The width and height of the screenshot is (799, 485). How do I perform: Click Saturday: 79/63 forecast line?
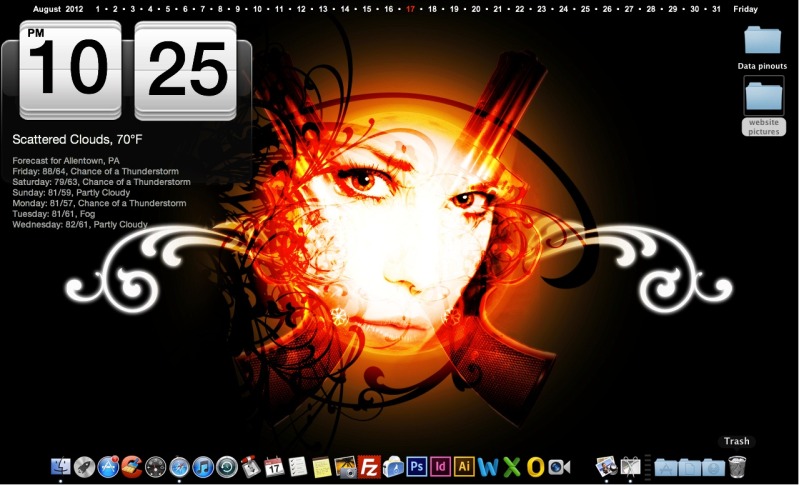(x=101, y=182)
